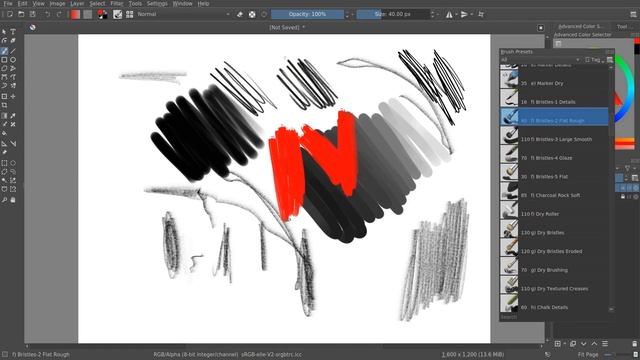Viewport: 640px width, 360px height.
Task: Open the File menu
Action: (x=8, y=3)
